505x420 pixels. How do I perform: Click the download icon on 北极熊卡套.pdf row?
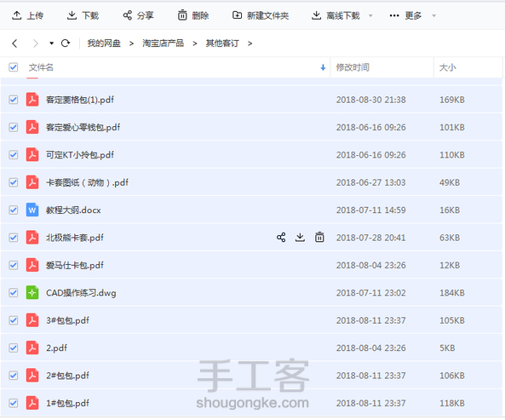pos(300,238)
